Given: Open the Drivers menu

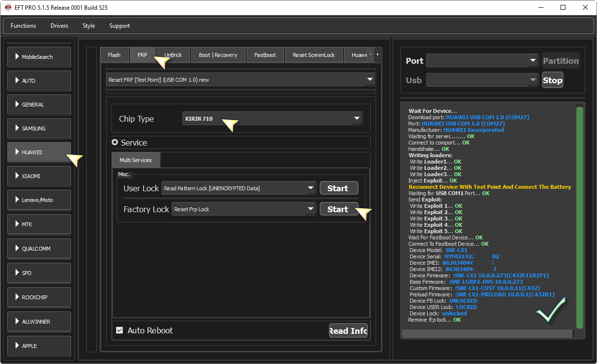Looking at the screenshot, I should tap(59, 26).
